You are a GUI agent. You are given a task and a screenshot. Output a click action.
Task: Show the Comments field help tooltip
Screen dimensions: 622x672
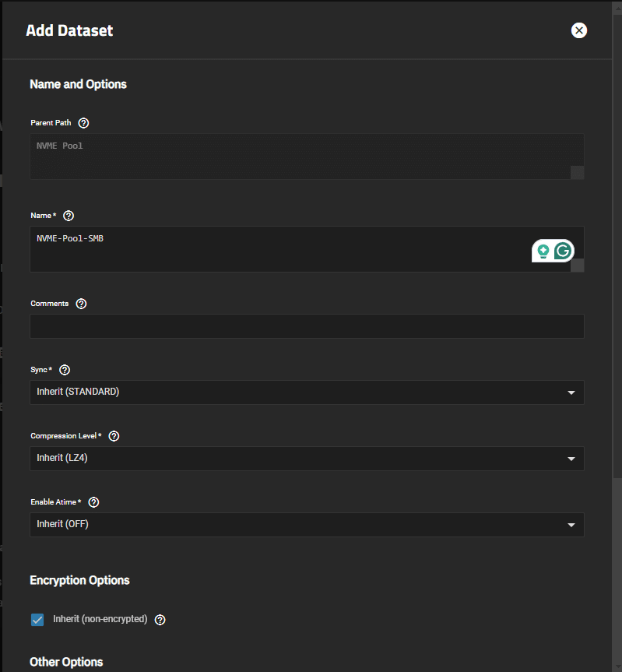(x=81, y=304)
